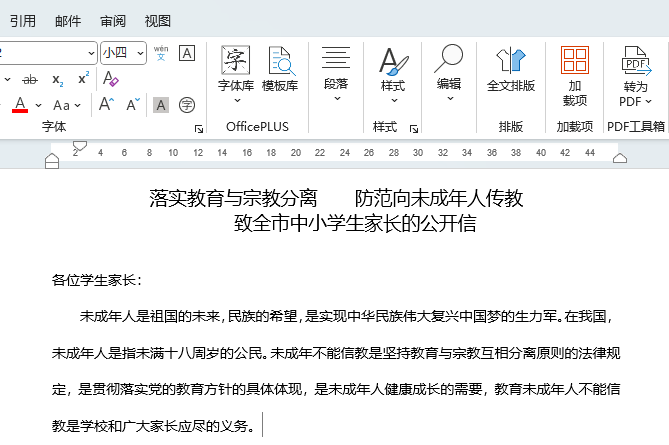Image resolution: width=669 pixels, height=445 pixels.
Task: Open the Aa change case dropdown
Action: point(67,105)
